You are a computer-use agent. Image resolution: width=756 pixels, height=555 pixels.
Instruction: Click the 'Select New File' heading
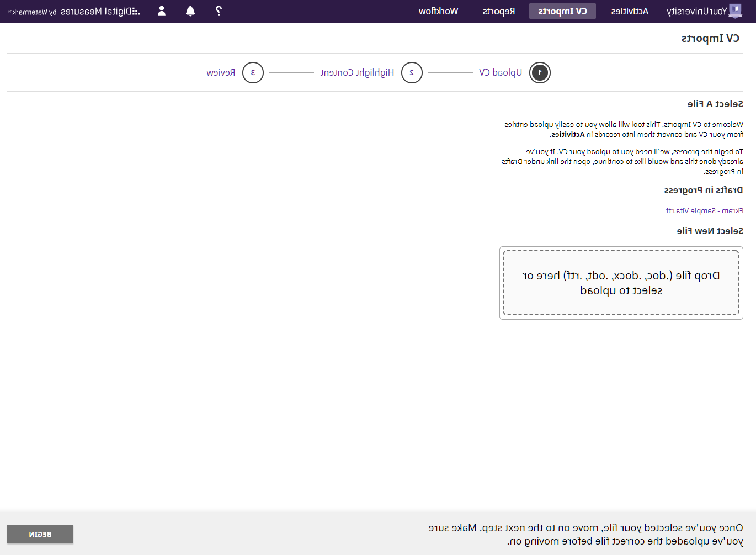tap(710, 231)
